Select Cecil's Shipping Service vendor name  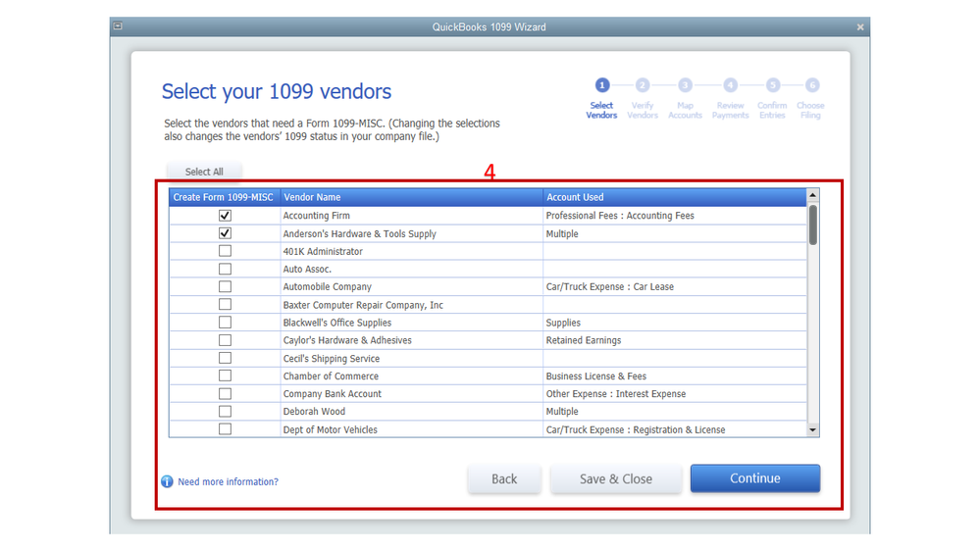pos(332,359)
